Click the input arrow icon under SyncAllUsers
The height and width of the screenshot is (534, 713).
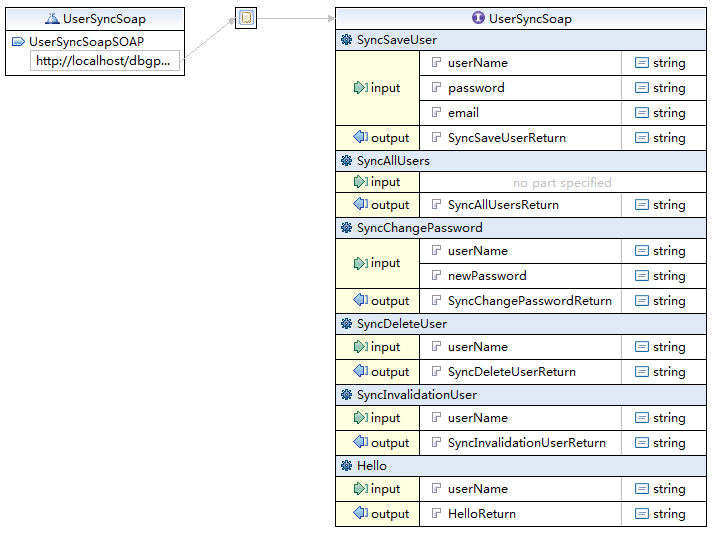[x=361, y=181]
